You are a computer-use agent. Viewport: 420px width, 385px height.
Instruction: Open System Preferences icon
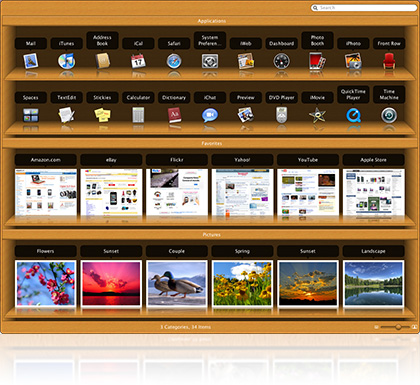click(210, 61)
